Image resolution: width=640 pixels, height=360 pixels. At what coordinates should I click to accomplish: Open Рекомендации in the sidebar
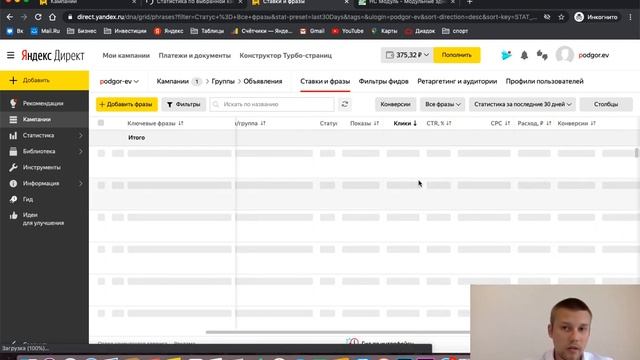[x=43, y=103]
